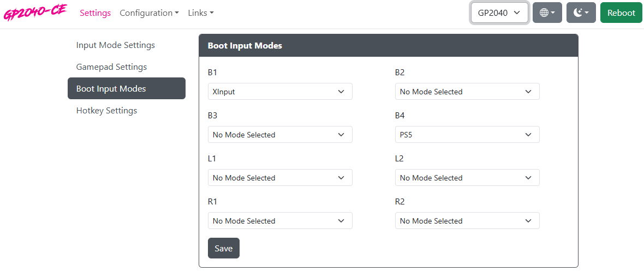
Task: Open the Settings menu
Action: click(96, 13)
